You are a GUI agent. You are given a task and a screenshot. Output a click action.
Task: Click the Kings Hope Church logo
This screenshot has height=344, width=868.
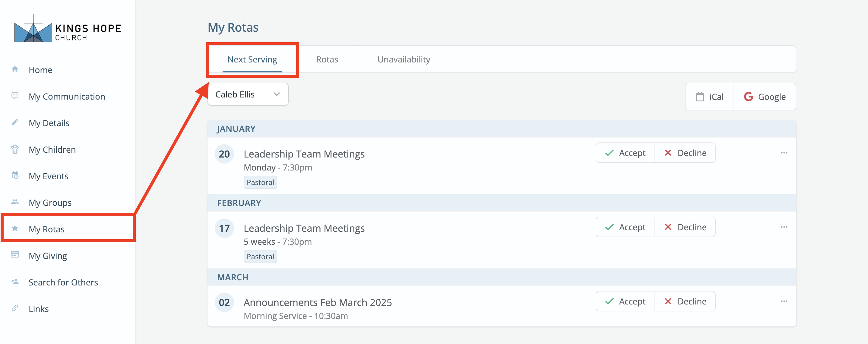coord(67,28)
